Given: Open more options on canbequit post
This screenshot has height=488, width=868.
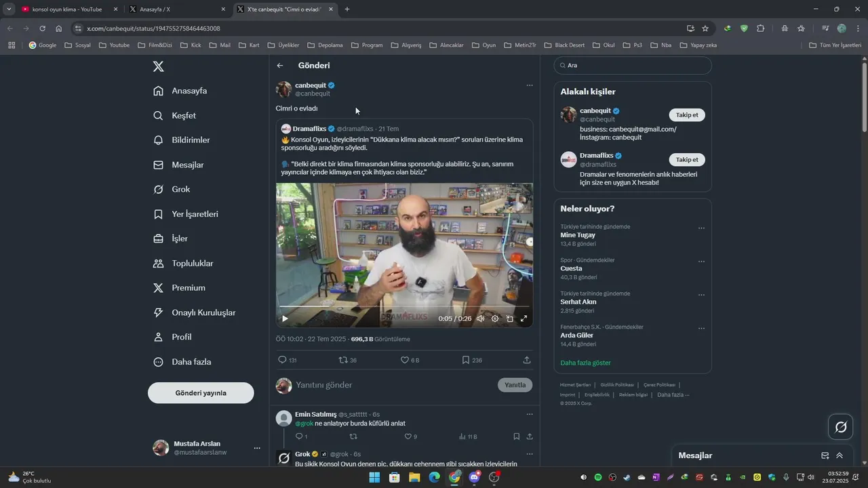Looking at the screenshot, I should [530, 85].
